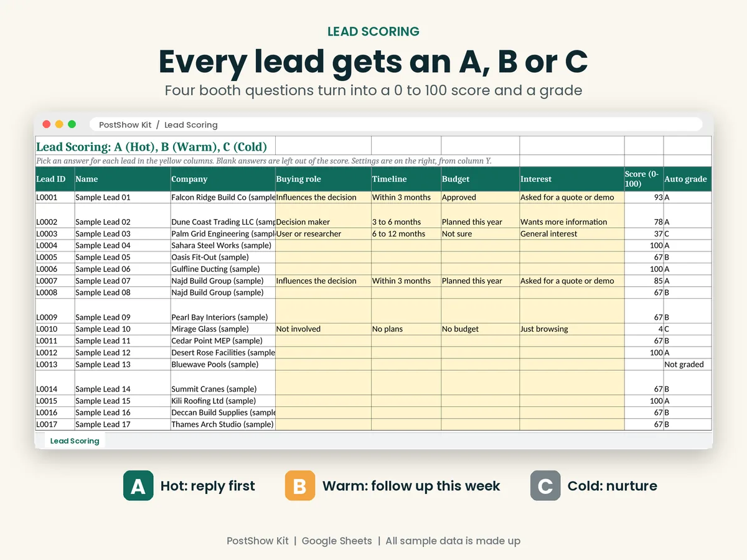Select the Lead ID column header
The width and height of the screenshot is (747, 560).
pos(55,179)
